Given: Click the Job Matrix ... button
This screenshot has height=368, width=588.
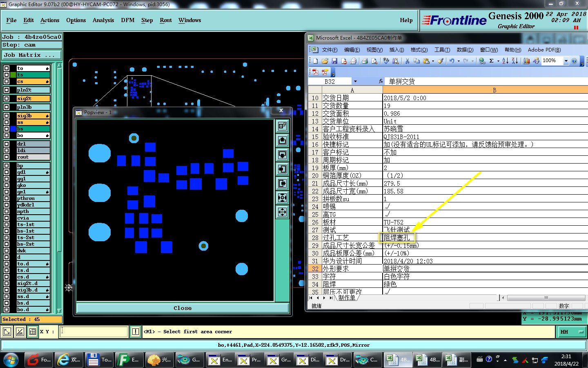Looking at the screenshot, I should (x=32, y=55).
